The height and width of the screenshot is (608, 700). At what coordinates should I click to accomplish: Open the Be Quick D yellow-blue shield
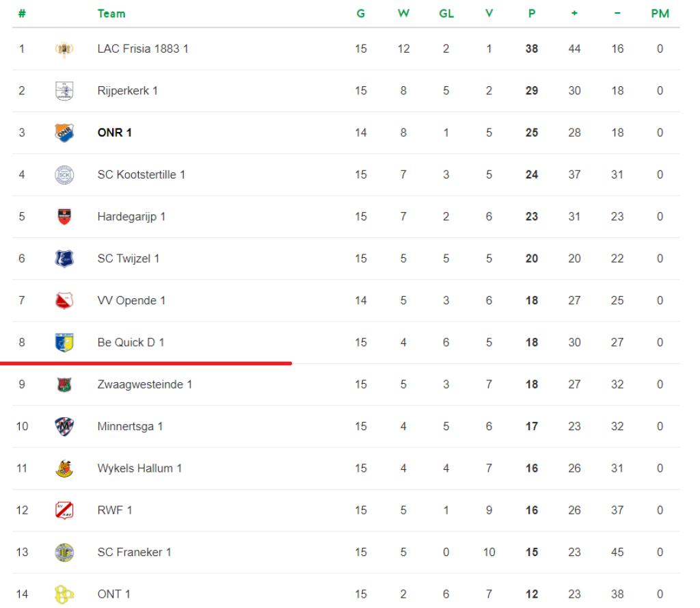[64, 343]
